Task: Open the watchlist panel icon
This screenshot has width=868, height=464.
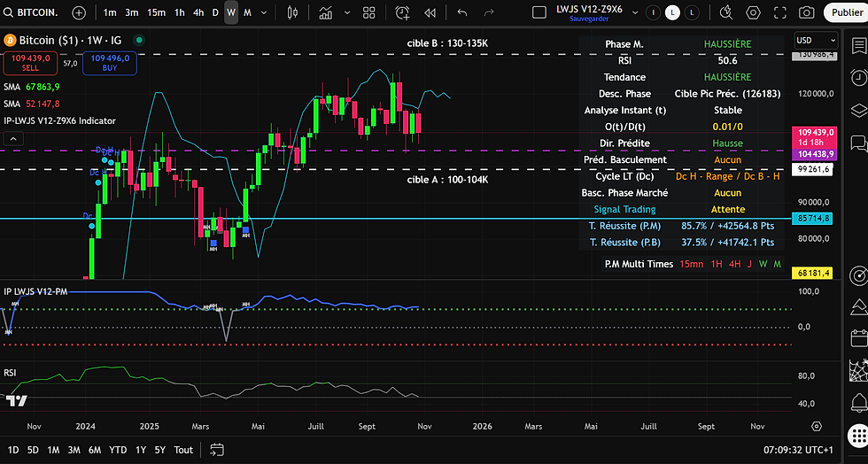Action: 858,46
